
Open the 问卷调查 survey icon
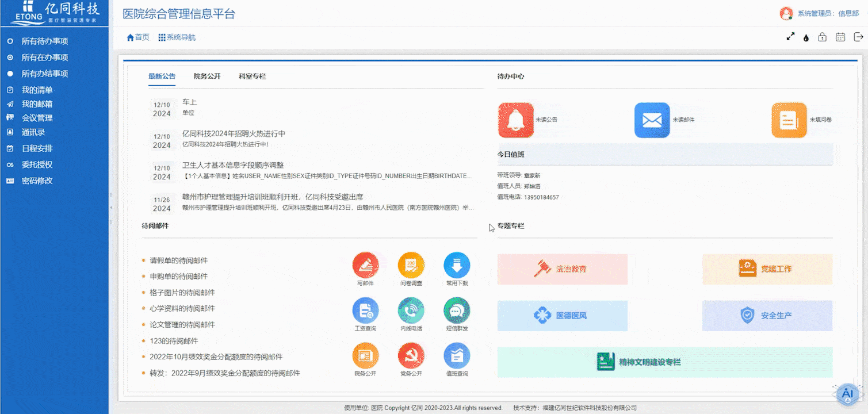click(x=411, y=266)
